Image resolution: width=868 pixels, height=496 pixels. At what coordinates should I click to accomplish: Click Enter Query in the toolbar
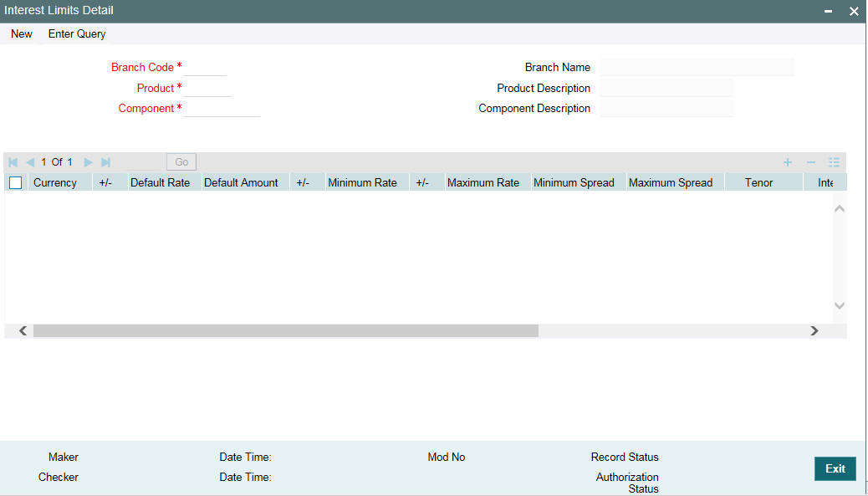coord(77,33)
